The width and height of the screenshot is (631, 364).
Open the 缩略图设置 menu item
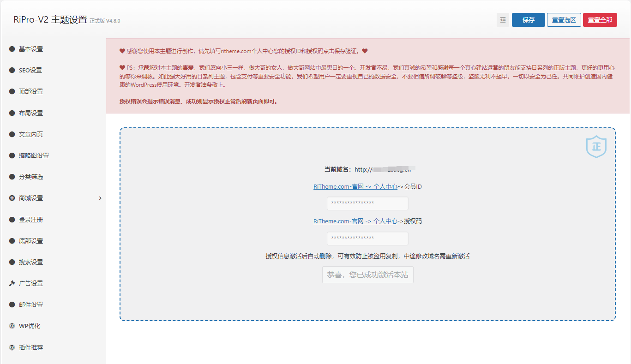pyautogui.click(x=53, y=155)
